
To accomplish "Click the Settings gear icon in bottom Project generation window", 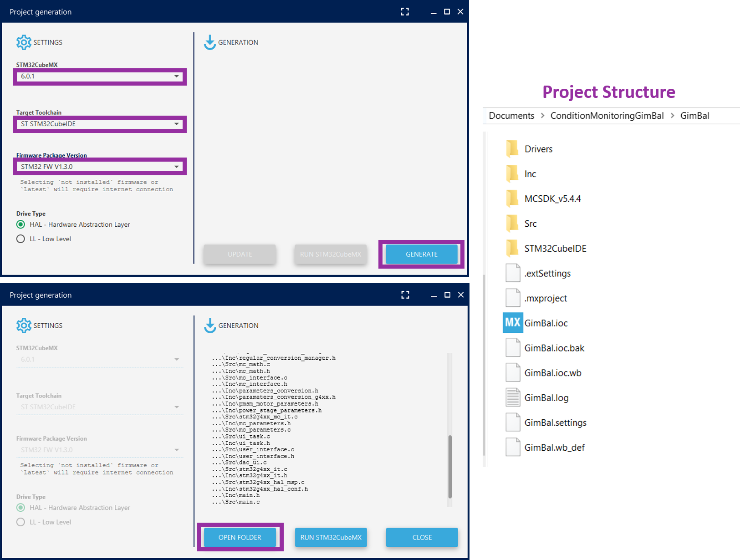I will click(x=24, y=326).
